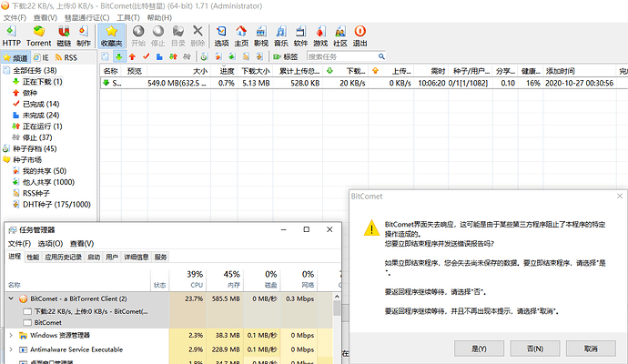Click the 目录 open folder icon
This screenshot has width=628, height=364.
pos(177,36)
